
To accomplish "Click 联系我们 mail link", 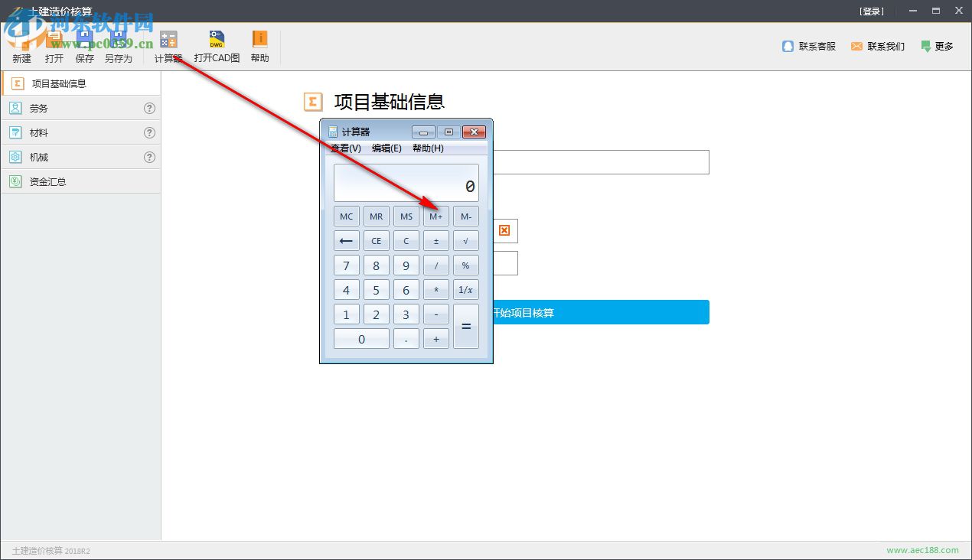I will [x=878, y=47].
